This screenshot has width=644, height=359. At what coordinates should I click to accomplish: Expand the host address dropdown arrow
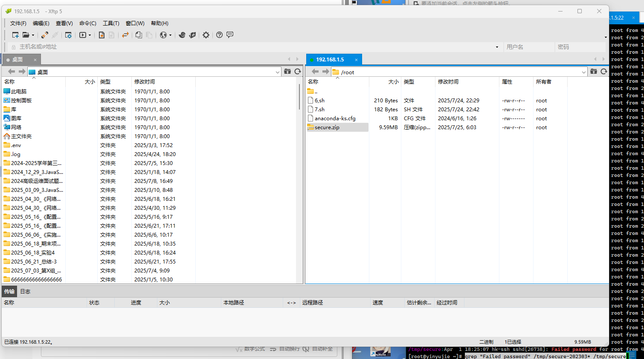[x=497, y=47]
